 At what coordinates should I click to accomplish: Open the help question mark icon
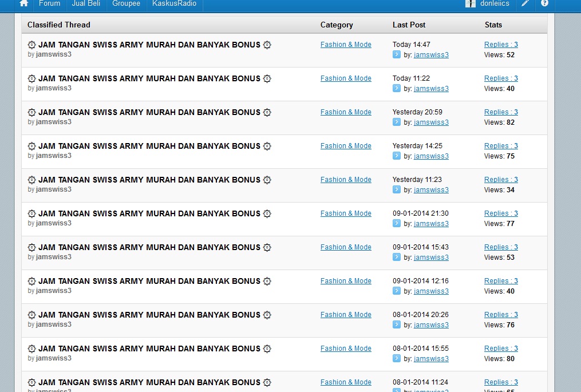(544, 3)
